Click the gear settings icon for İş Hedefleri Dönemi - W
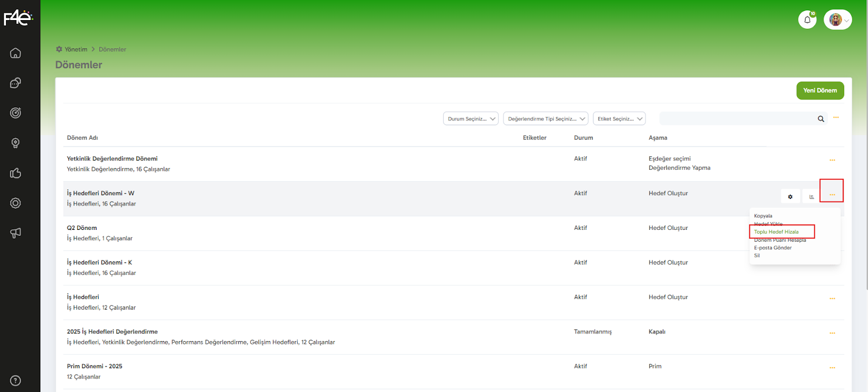The height and width of the screenshot is (392, 868). pos(790,197)
